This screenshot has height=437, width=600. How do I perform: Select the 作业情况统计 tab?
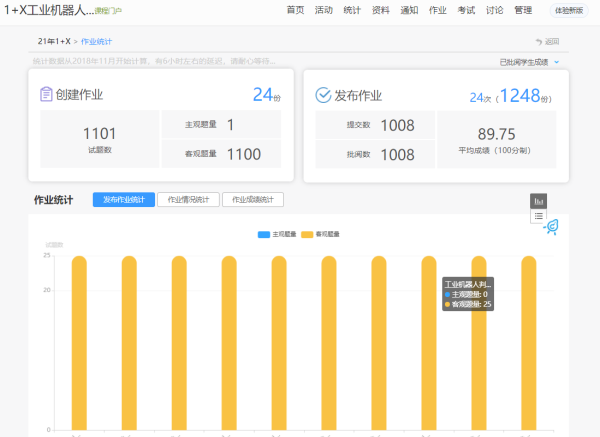click(x=188, y=199)
